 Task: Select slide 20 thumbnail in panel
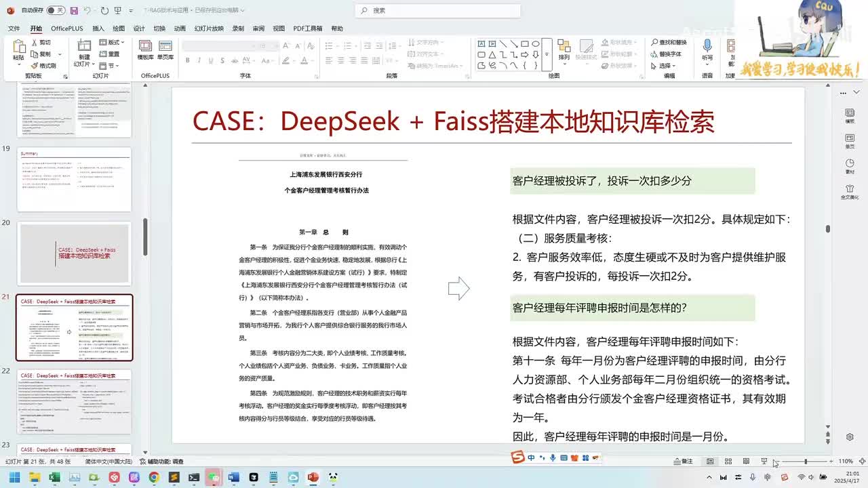point(74,253)
